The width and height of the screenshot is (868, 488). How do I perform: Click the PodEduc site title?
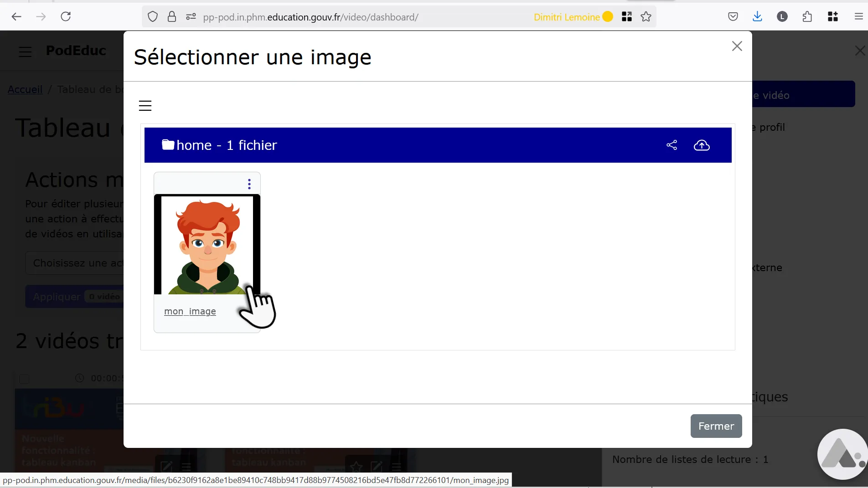(x=76, y=51)
